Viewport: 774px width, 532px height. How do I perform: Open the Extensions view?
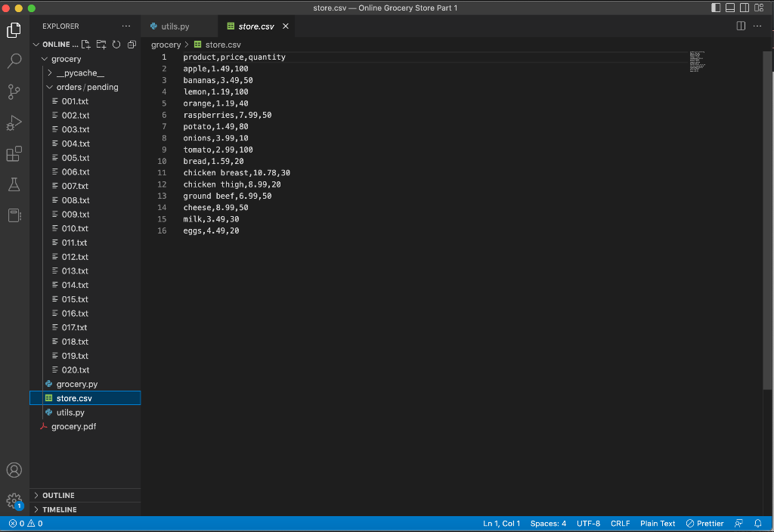click(x=14, y=153)
